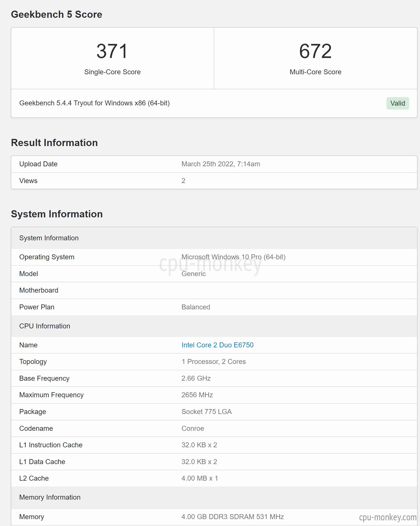The image size is (420, 526).
Task: Click the Power Plan row label
Action: tap(37, 307)
